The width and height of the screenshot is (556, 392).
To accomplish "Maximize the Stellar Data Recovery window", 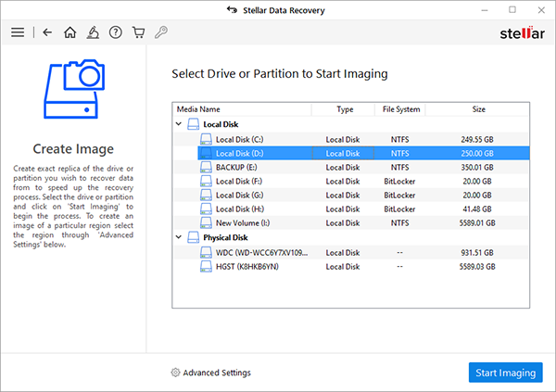I will pyautogui.click(x=512, y=10).
